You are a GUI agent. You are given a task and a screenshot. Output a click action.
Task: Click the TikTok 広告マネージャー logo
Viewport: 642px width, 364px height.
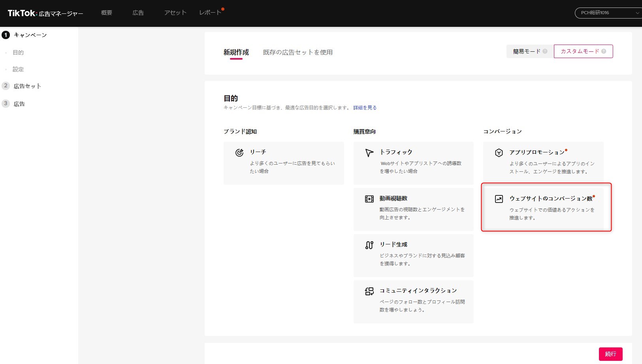(x=45, y=13)
